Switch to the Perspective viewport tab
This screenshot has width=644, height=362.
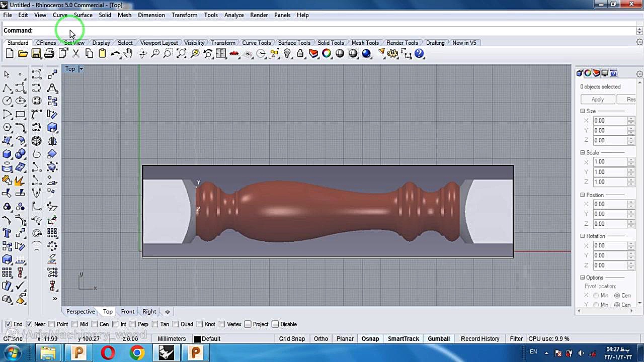pos(80,312)
